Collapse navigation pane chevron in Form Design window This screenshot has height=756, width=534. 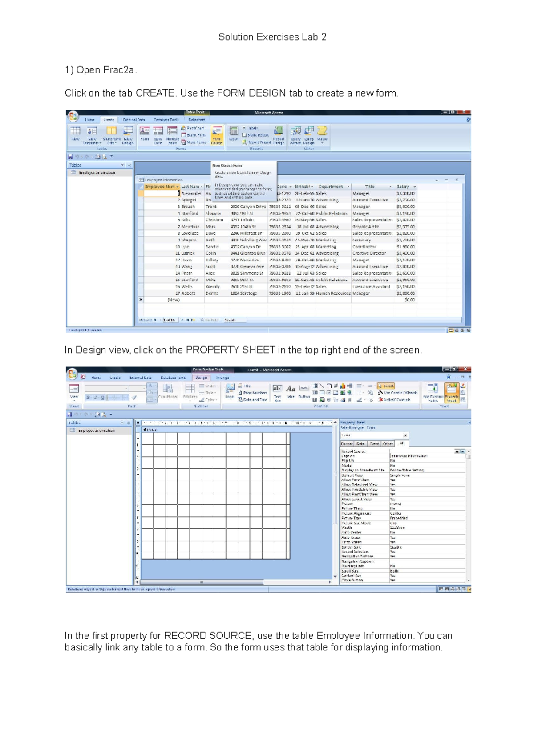pyautogui.click(x=129, y=423)
